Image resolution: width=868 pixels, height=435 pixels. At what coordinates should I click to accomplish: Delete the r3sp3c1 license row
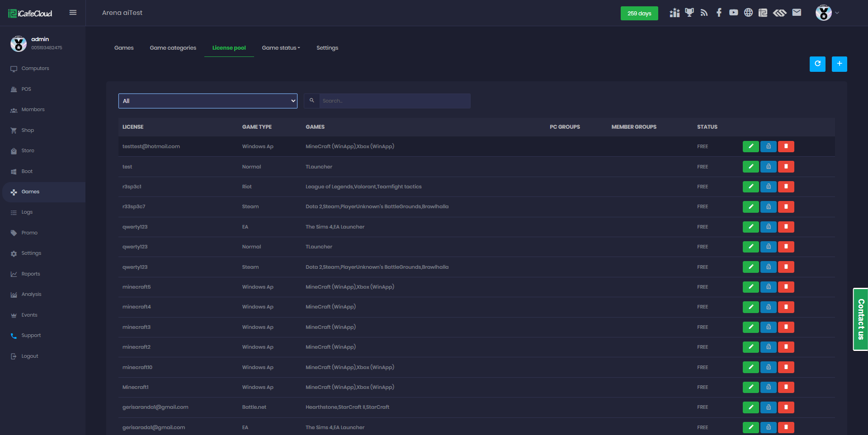(x=786, y=187)
